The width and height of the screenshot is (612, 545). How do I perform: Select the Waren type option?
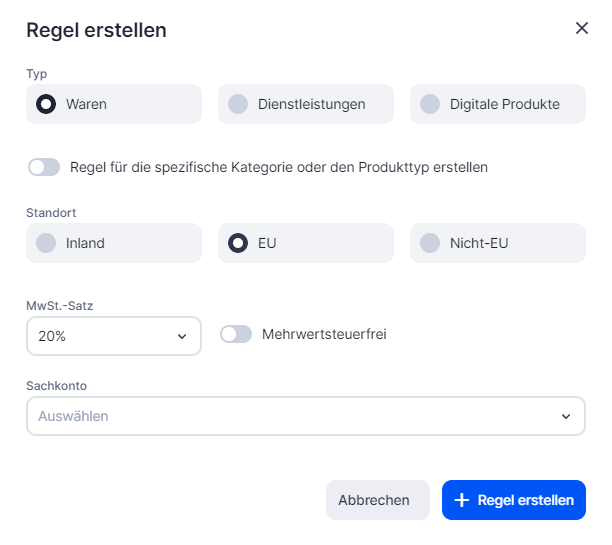[113, 104]
